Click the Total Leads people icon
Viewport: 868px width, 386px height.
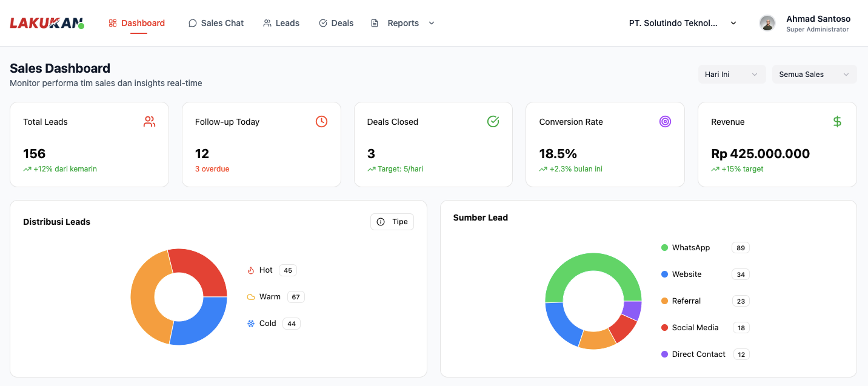(x=149, y=122)
